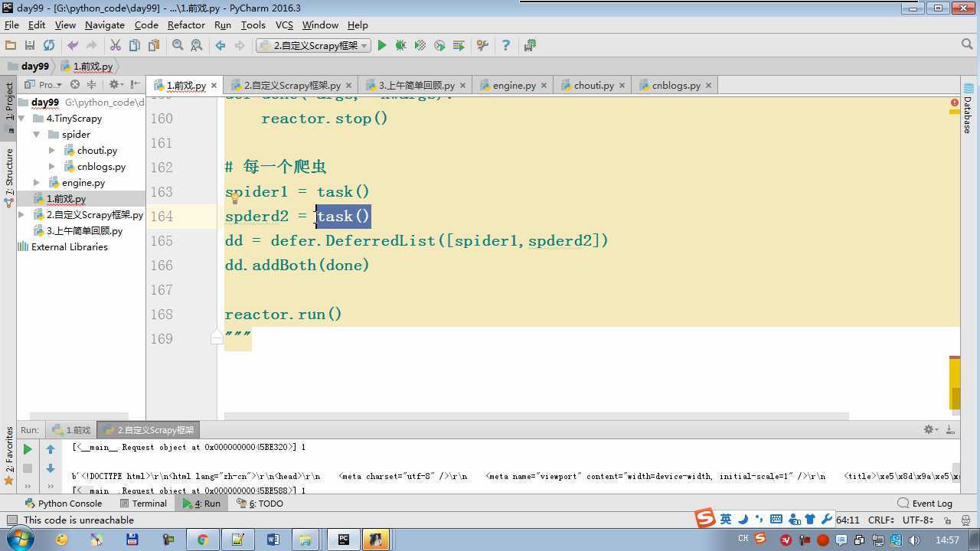Open the Event Log

tap(926, 504)
